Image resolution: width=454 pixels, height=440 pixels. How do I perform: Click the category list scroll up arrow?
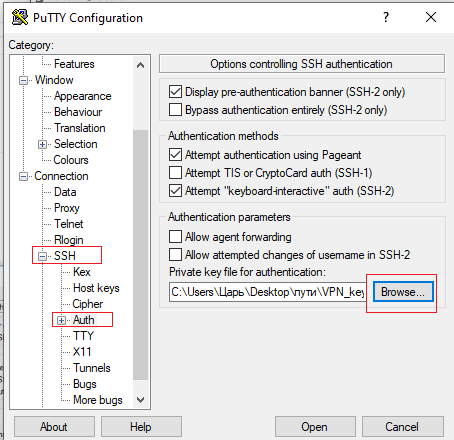[x=140, y=65]
